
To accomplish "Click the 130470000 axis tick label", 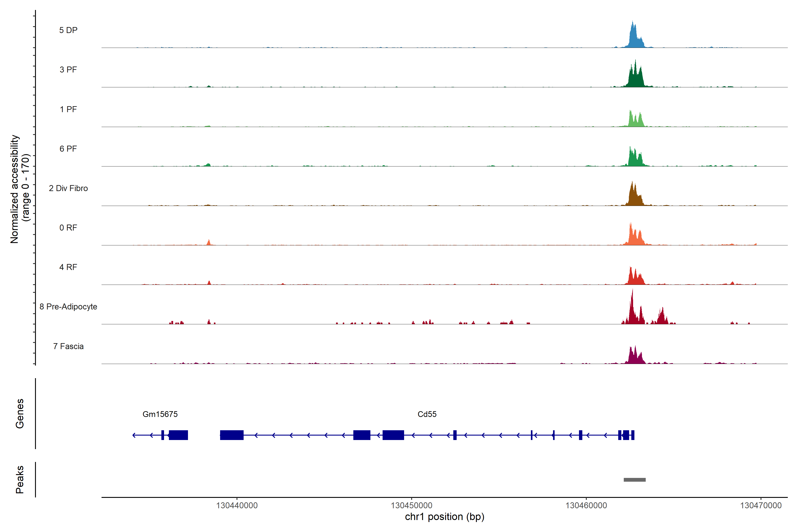I will (761, 506).
